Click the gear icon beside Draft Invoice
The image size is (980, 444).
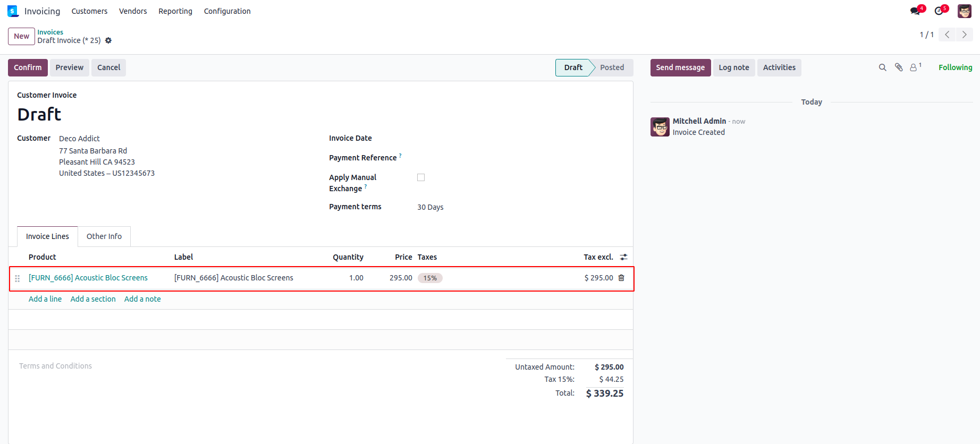point(108,40)
